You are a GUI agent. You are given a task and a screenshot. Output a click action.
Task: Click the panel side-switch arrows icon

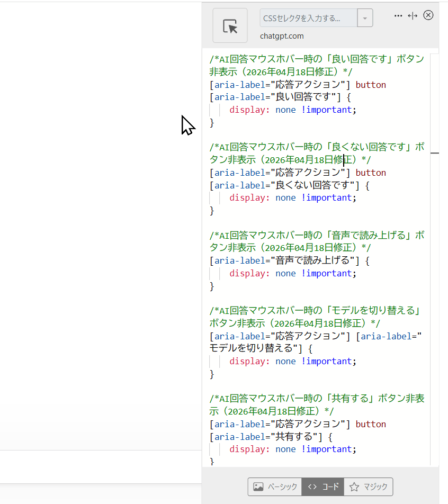coord(413,16)
